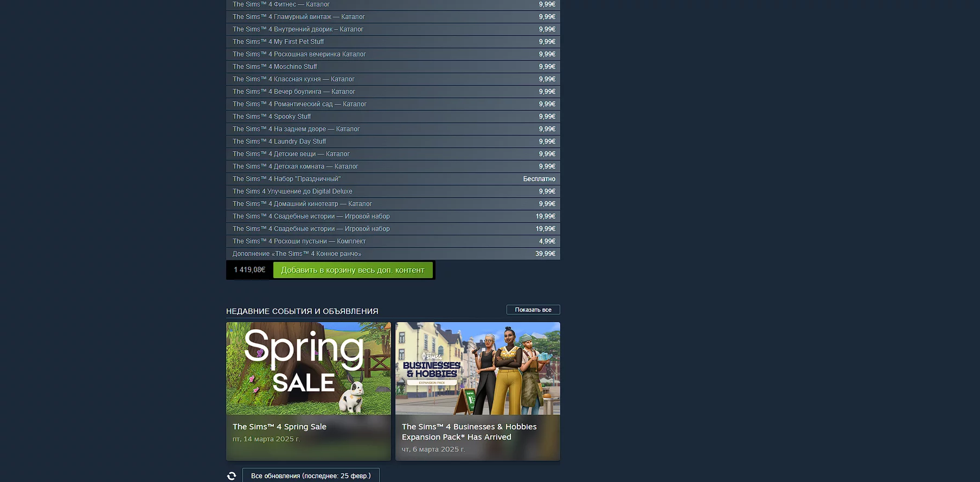Click the refresh icon beside updates button
The width and height of the screenshot is (980, 482).
click(232, 475)
